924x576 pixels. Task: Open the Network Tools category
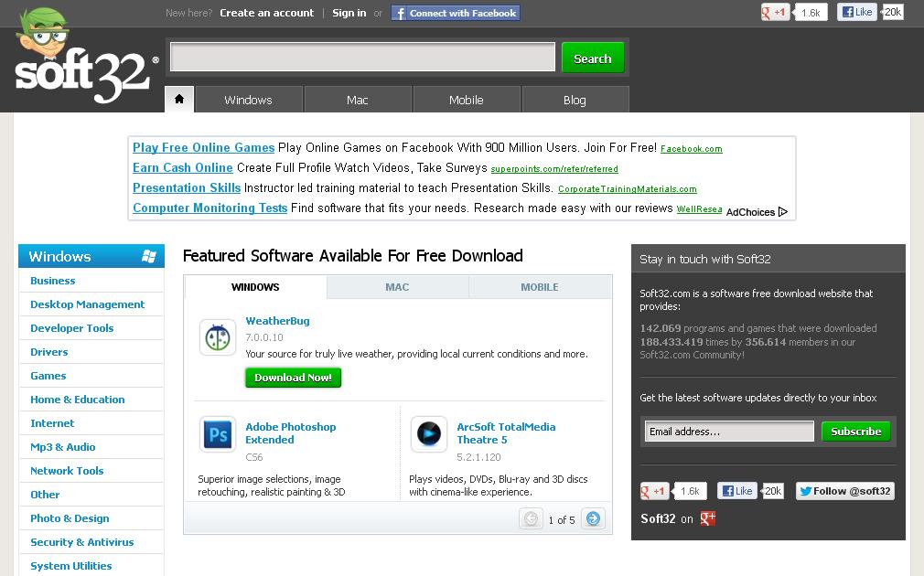tap(67, 471)
